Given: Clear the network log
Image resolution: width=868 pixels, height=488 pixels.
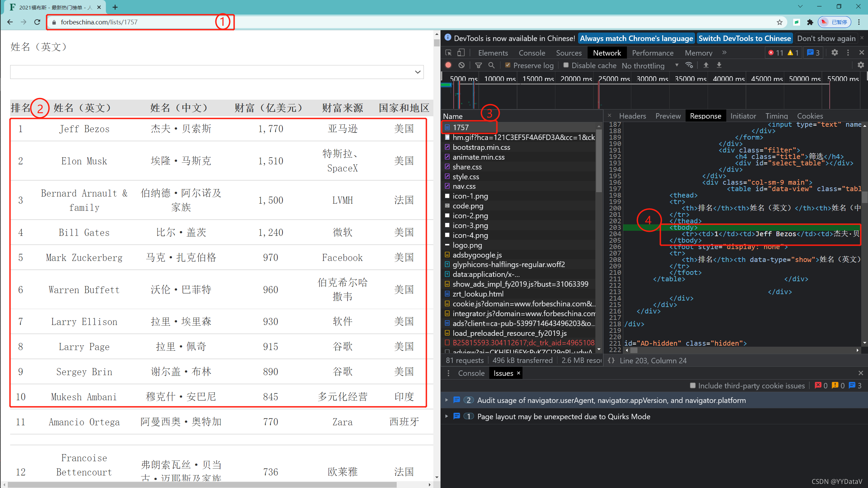Looking at the screenshot, I should coord(461,65).
